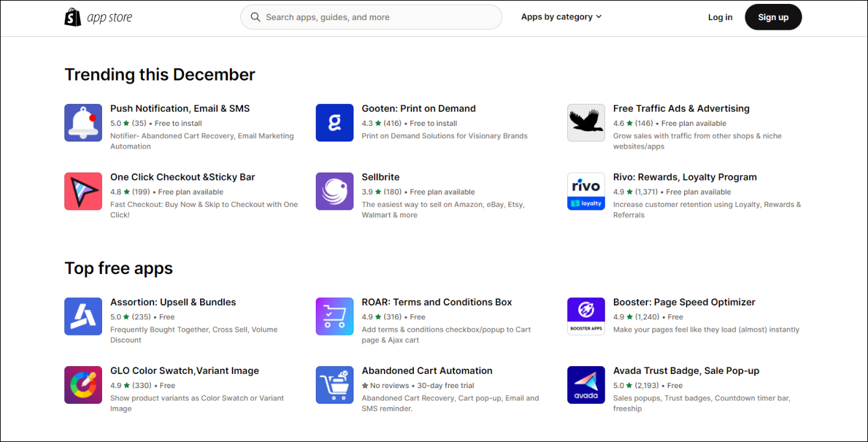Click the 4.3 (416) rating text
Screen dimensions: 868x442
click(x=382, y=123)
